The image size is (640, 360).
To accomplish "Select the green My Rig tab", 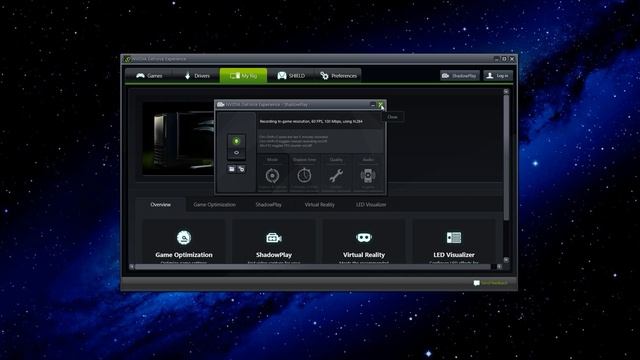I will [x=243, y=76].
